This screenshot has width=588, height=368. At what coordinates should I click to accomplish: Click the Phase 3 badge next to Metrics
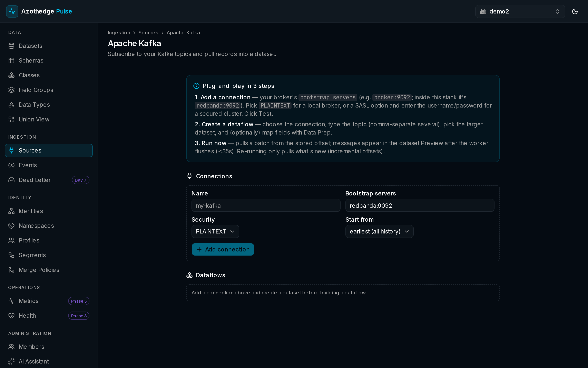pos(79,301)
